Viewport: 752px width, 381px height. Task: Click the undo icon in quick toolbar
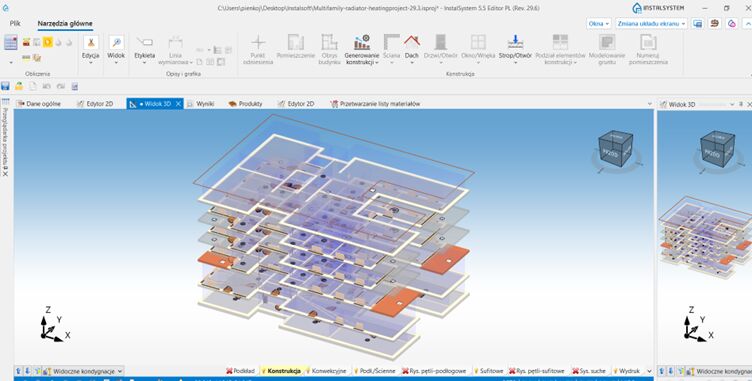(47, 86)
